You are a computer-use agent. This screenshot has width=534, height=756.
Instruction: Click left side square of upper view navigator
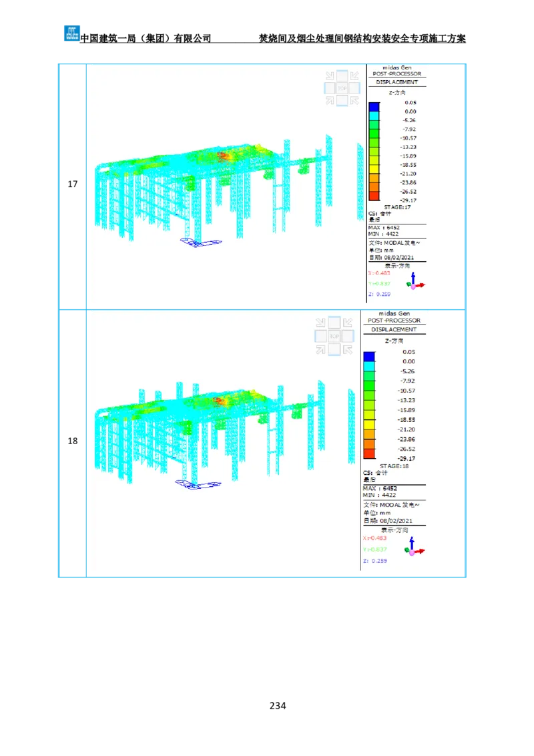329,88
